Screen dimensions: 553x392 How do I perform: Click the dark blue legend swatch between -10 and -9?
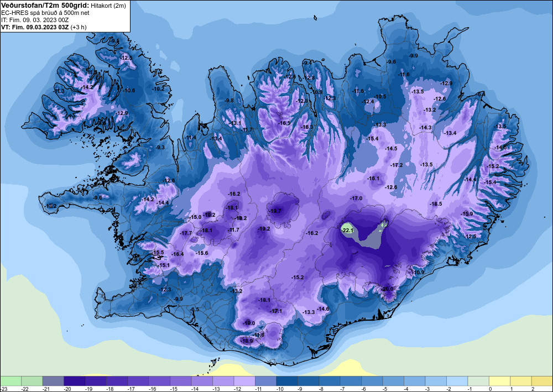[x=286, y=381]
